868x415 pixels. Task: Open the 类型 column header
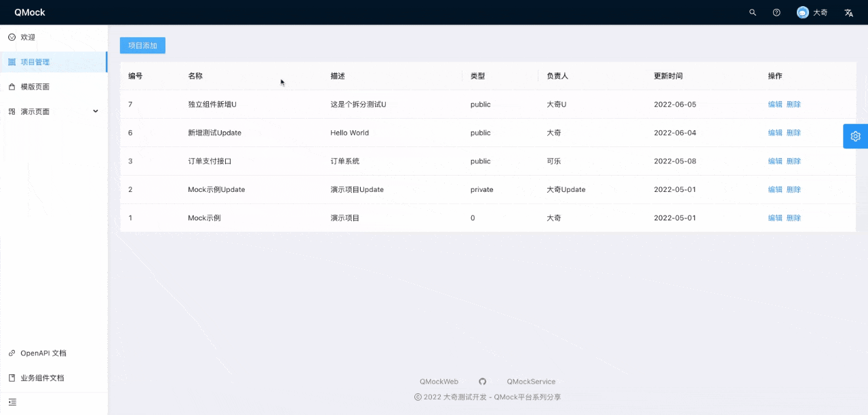click(x=477, y=76)
